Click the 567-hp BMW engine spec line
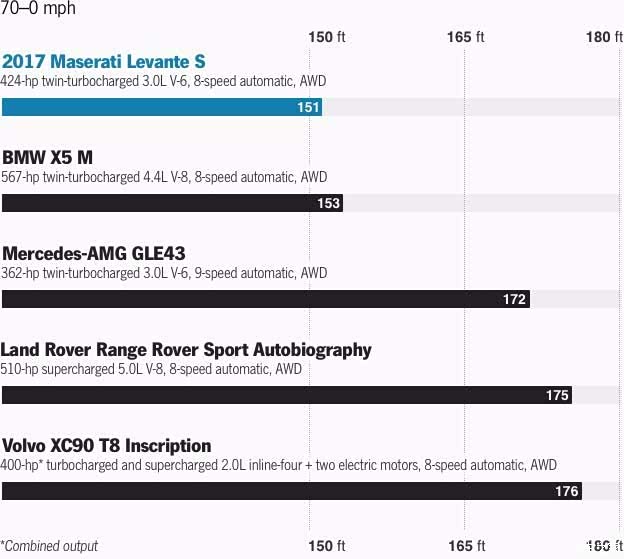The height and width of the screenshot is (559, 624). tap(164, 177)
